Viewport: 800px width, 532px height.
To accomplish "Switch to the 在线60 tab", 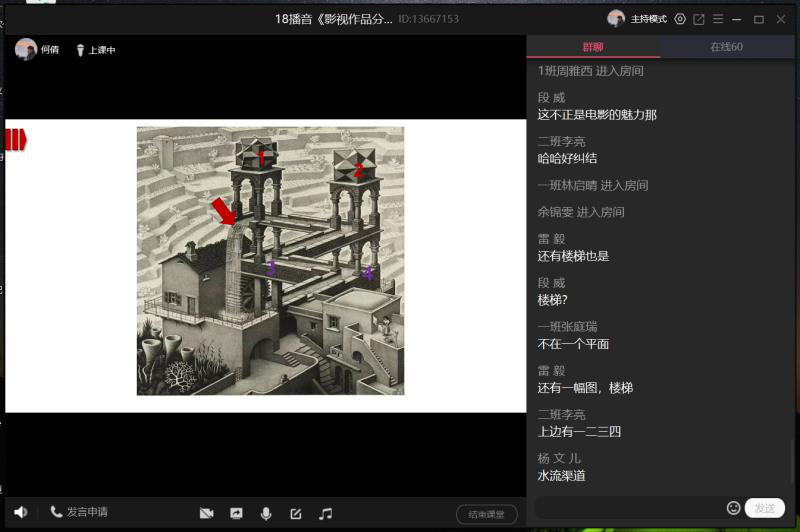I will click(726, 47).
